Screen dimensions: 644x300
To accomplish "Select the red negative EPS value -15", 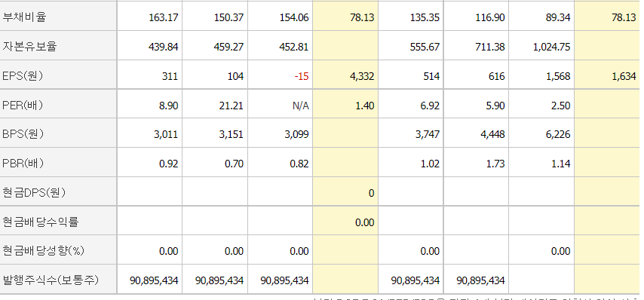I will (302, 76).
